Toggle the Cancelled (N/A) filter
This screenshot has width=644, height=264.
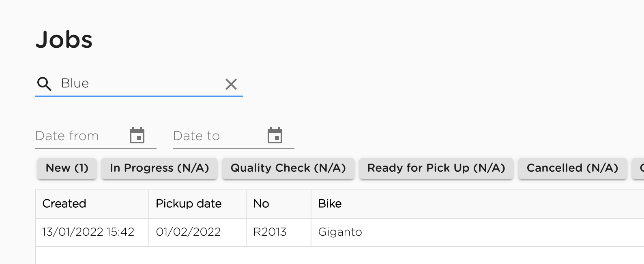(572, 168)
